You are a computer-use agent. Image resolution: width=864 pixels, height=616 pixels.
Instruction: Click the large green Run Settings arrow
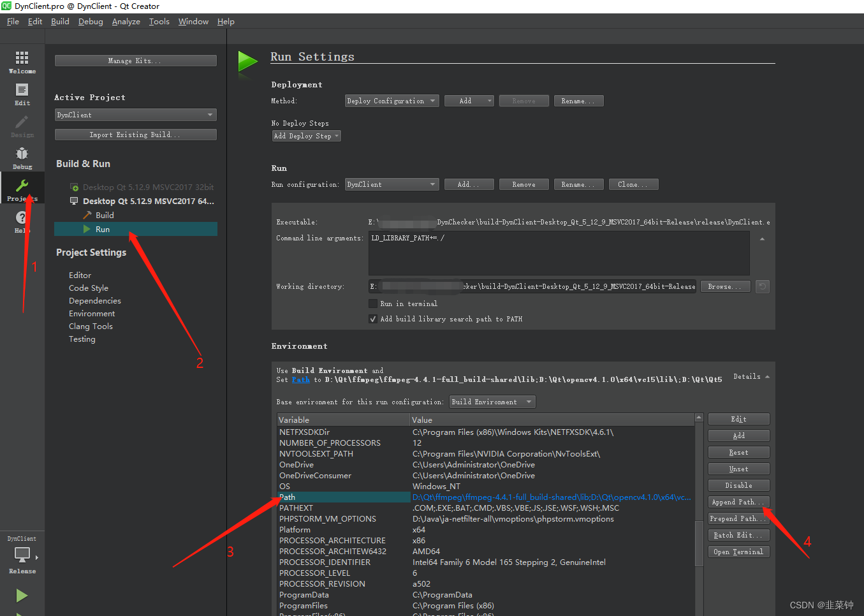pos(247,62)
